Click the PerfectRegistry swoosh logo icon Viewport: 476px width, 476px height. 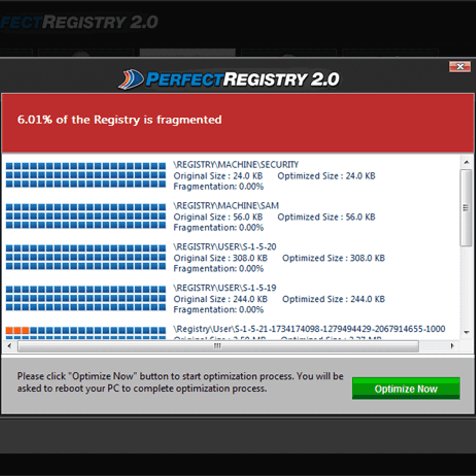pyautogui.click(x=131, y=79)
